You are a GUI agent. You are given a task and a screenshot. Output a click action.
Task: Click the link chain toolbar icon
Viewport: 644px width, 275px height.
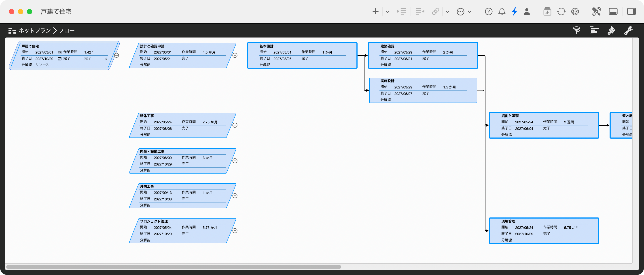(x=436, y=11)
